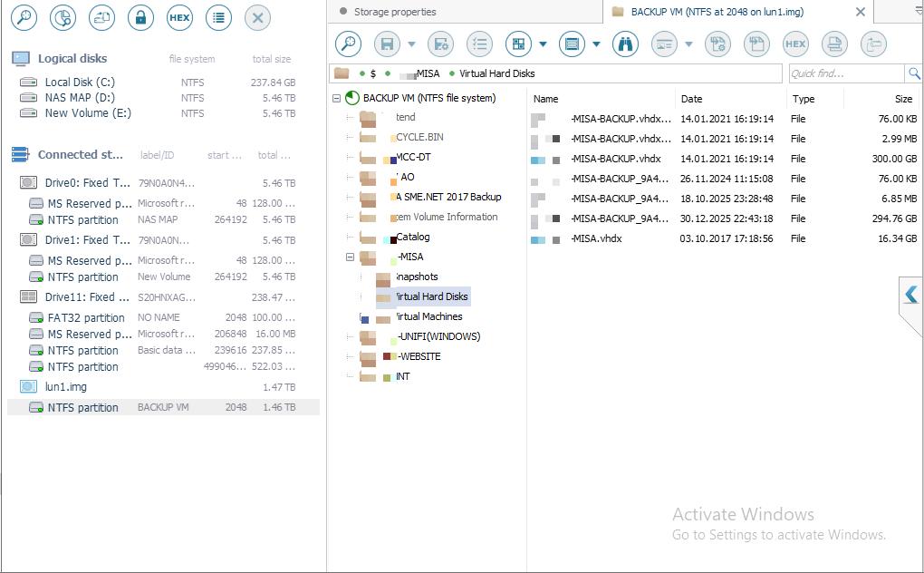Collapse the BACKUP VM (NTFS file system) root node
The height and width of the screenshot is (573, 924).
336,99
